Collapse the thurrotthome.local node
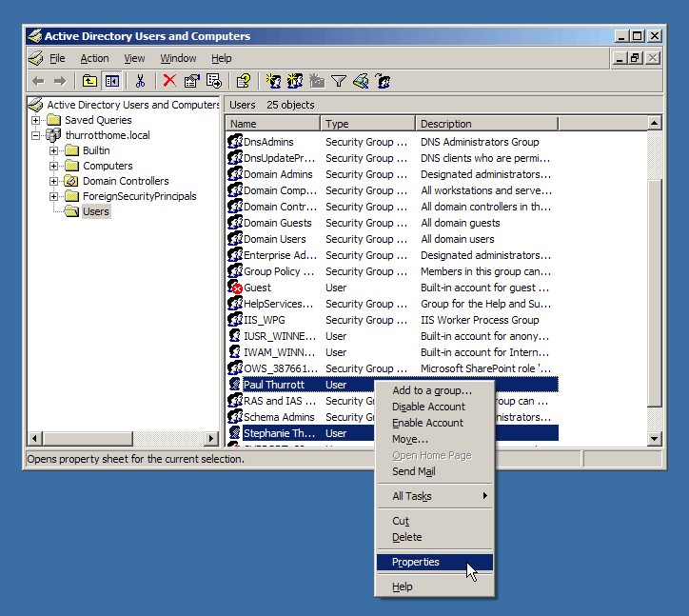This screenshot has width=689, height=616. pyautogui.click(x=35, y=135)
